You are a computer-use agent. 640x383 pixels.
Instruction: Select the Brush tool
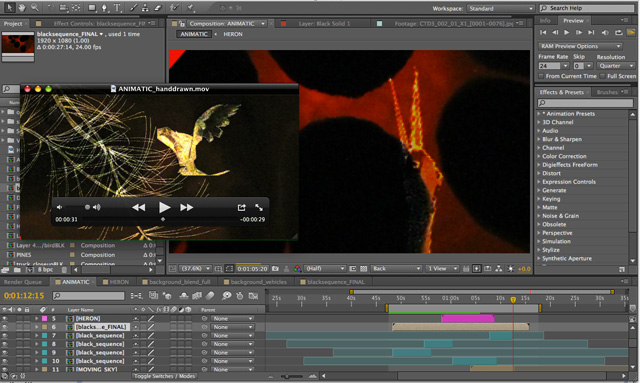133,7
